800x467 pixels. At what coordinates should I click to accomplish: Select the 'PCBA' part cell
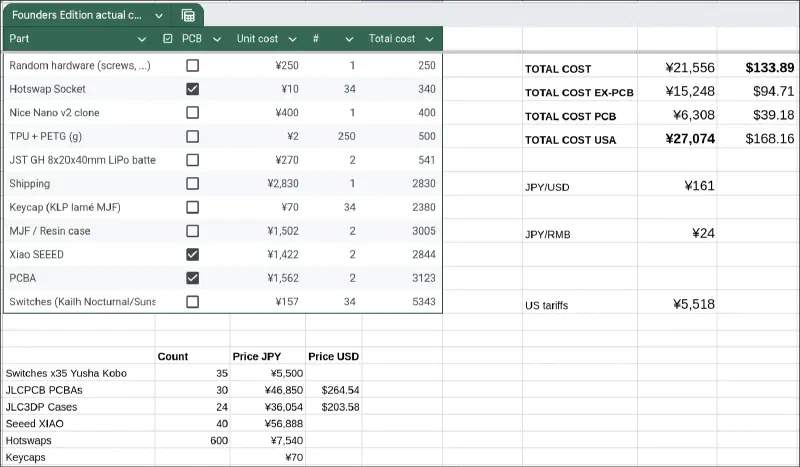tap(22, 278)
